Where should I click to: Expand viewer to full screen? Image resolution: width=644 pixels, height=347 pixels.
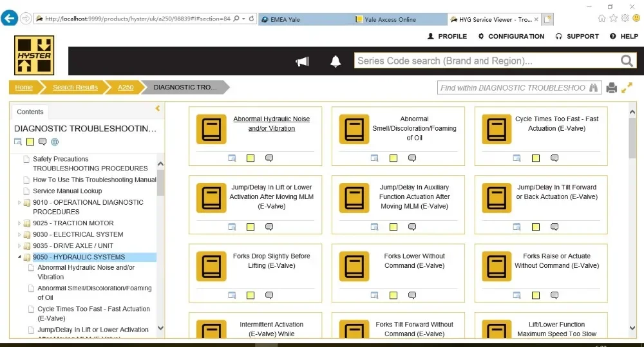(627, 88)
